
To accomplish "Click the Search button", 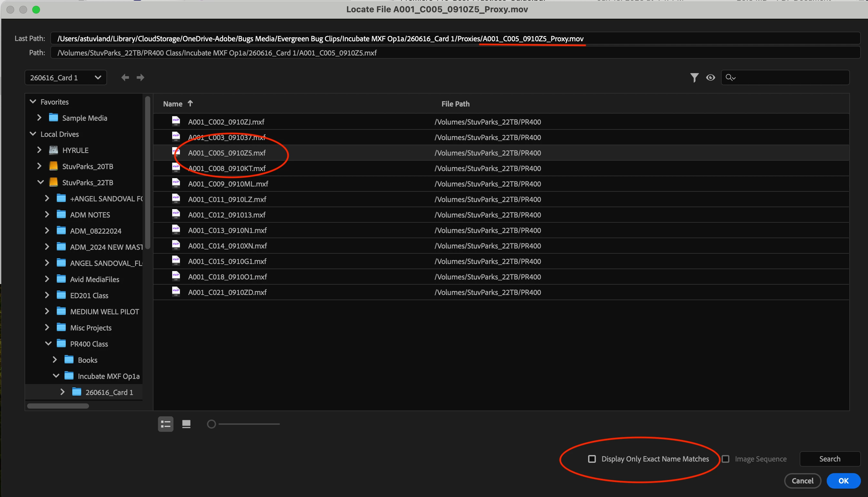I will point(830,459).
